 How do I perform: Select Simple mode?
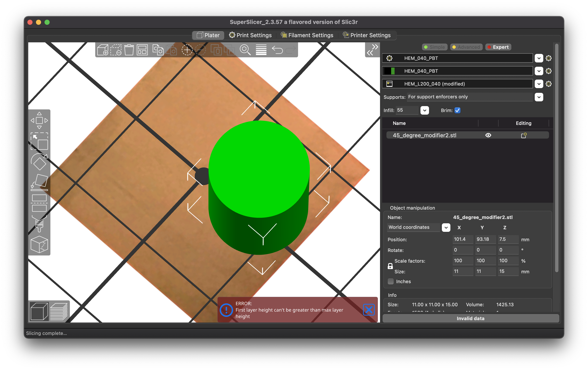[435, 47]
